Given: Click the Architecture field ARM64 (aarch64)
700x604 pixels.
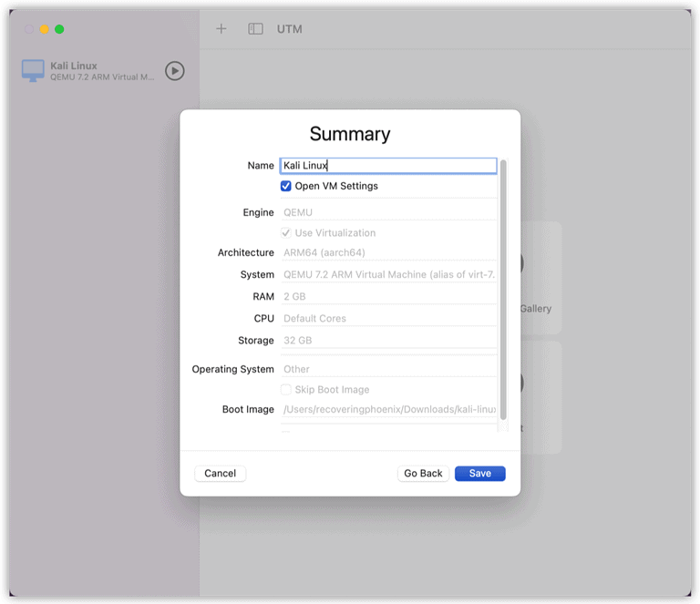Looking at the screenshot, I should (x=388, y=252).
